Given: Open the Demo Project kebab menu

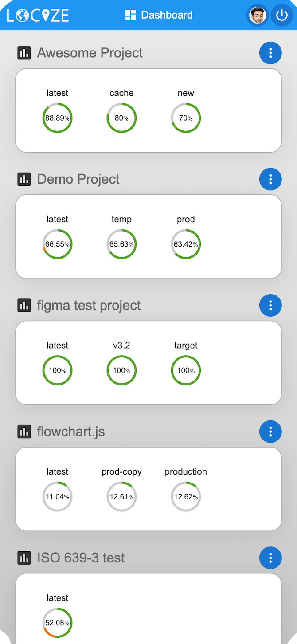Looking at the screenshot, I should pos(270,179).
